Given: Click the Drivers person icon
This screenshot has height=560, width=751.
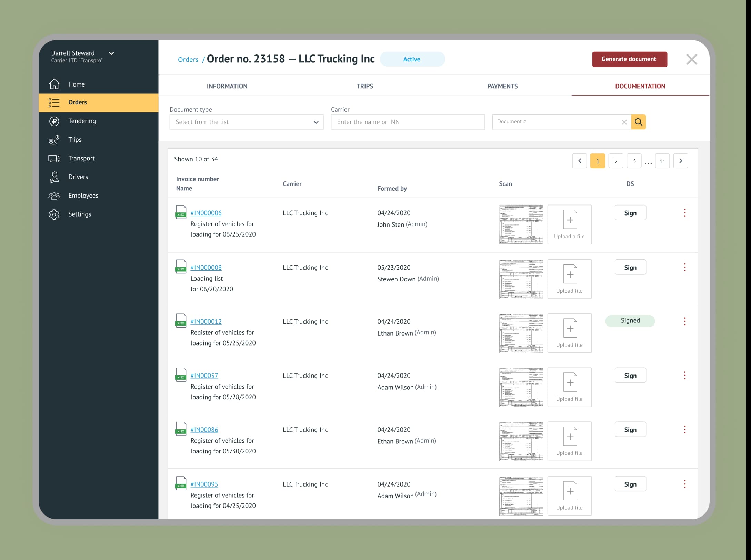Looking at the screenshot, I should coord(54,177).
